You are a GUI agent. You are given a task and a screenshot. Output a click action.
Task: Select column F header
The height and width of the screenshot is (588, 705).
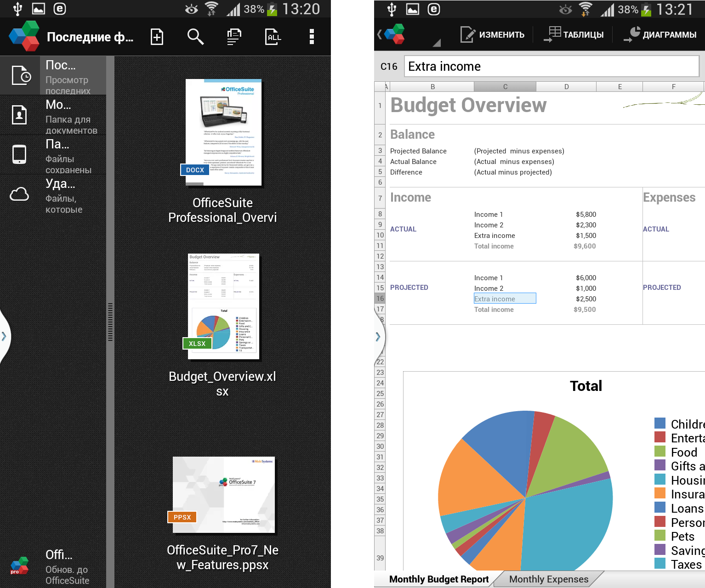[x=673, y=86]
